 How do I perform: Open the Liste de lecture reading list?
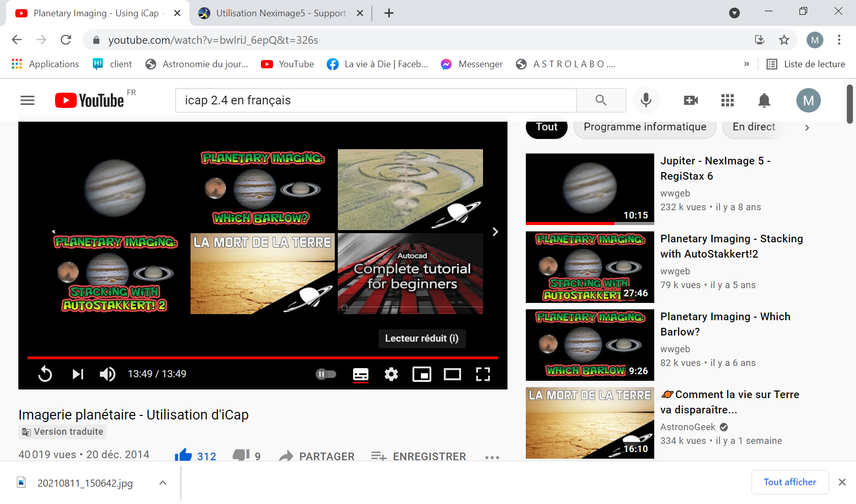tap(806, 64)
